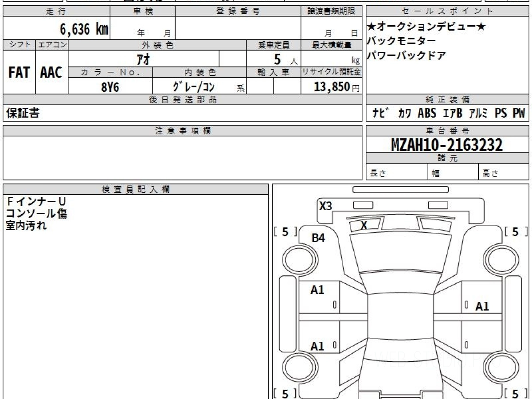532x399 pixels.
Task: Click the 検査員記入欄 header
Action: point(136,189)
